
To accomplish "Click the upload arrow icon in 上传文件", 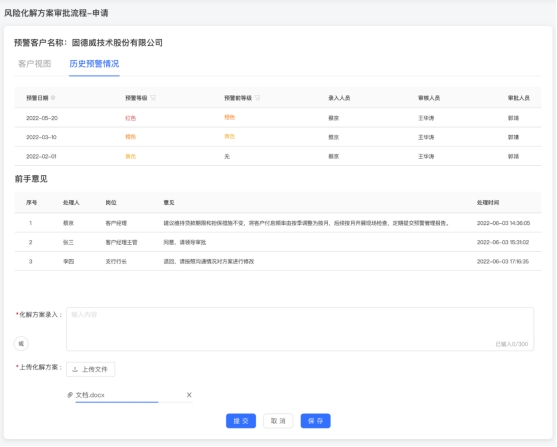I will (75, 370).
